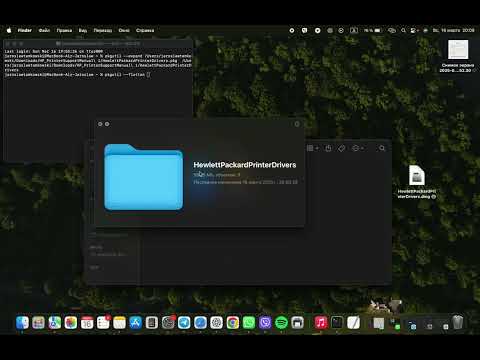480x360 pixels.
Task: Click the Quick Look window's top-right action button
Action: click(x=297, y=124)
